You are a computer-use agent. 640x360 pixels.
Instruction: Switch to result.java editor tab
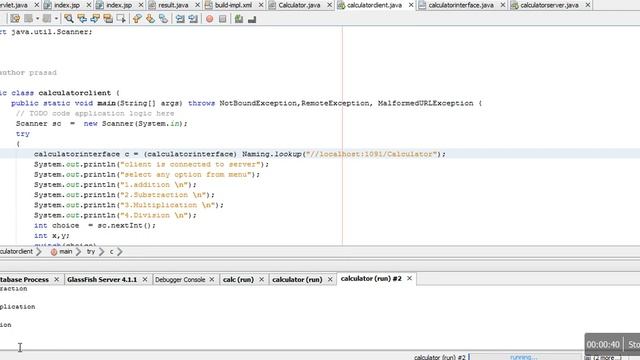[x=173, y=5]
